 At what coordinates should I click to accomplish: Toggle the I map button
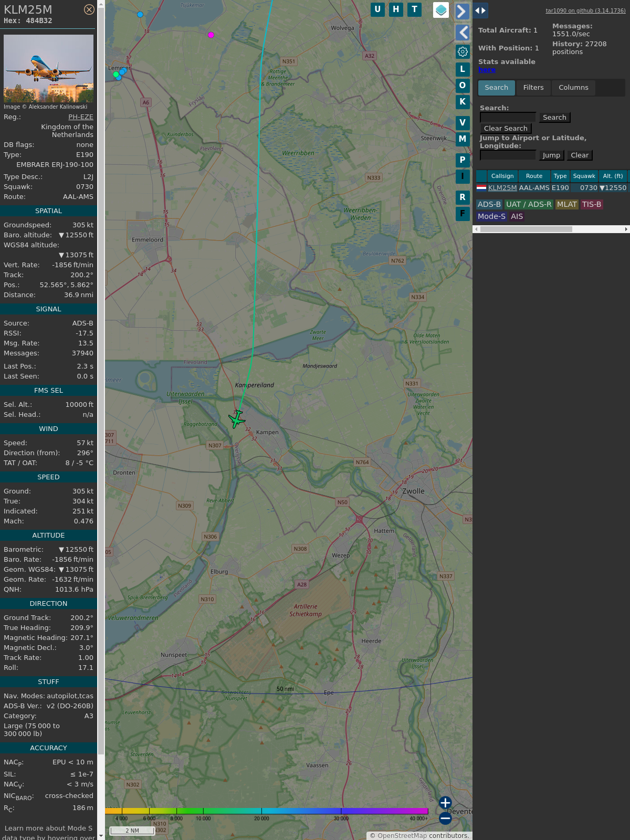[463, 176]
